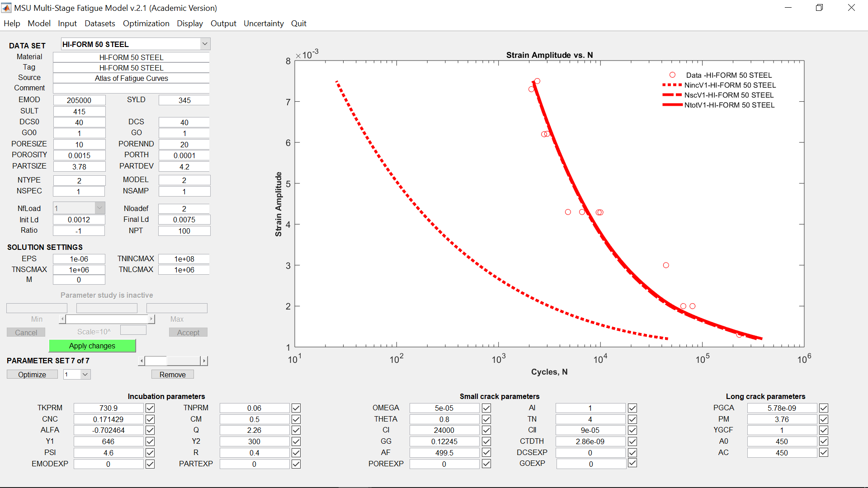Open the NfLoad dropdown
This screenshot has width=868, height=488.
pos(100,208)
